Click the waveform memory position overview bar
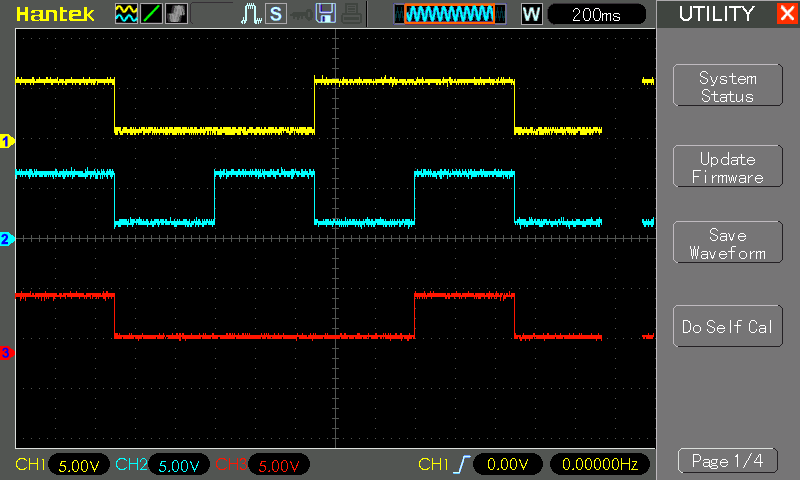This screenshot has width=800, height=480. [x=446, y=14]
